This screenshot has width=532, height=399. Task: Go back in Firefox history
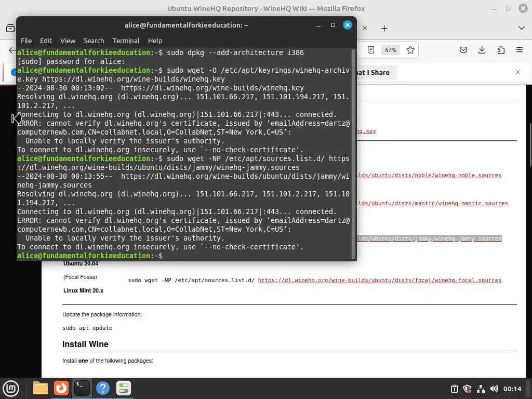12,50
